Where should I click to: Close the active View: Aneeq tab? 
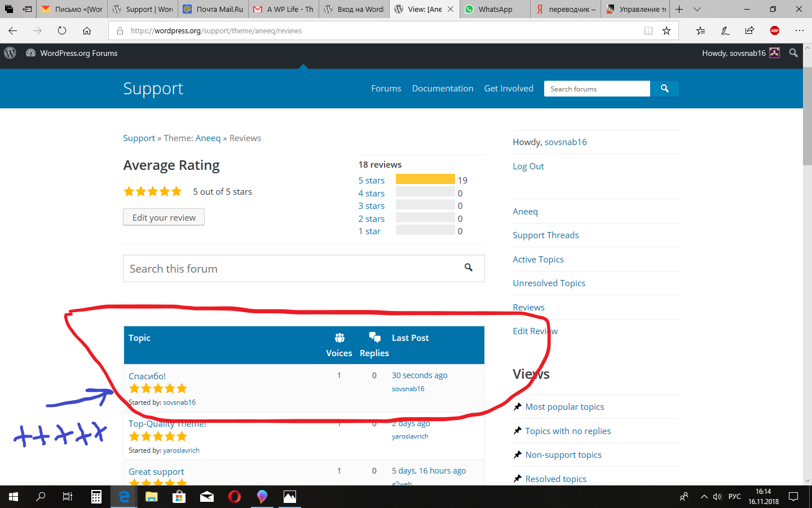click(451, 9)
